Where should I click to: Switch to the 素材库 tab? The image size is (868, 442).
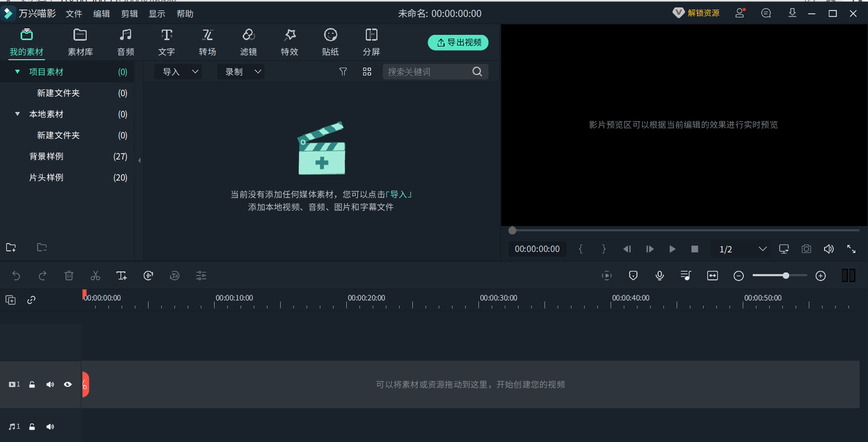click(x=80, y=42)
